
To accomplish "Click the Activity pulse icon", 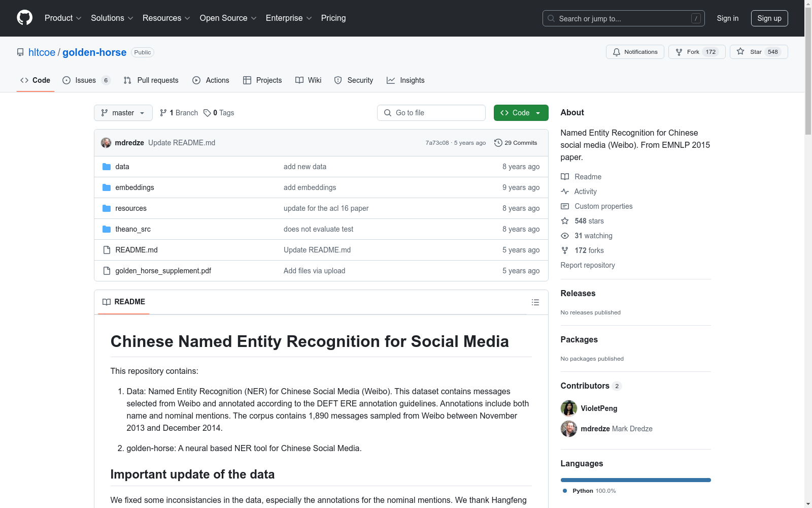I will coord(565,192).
